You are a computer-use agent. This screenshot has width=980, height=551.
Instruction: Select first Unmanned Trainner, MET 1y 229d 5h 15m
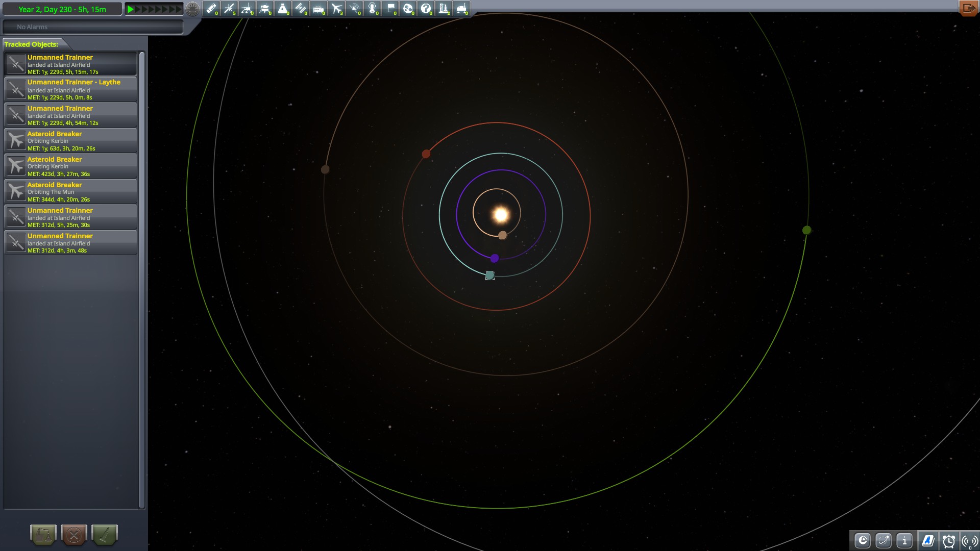coord(71,64)
